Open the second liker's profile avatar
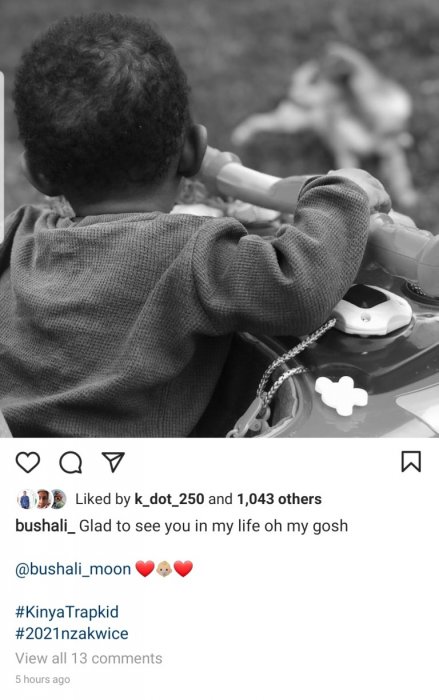 pos(42,499)
